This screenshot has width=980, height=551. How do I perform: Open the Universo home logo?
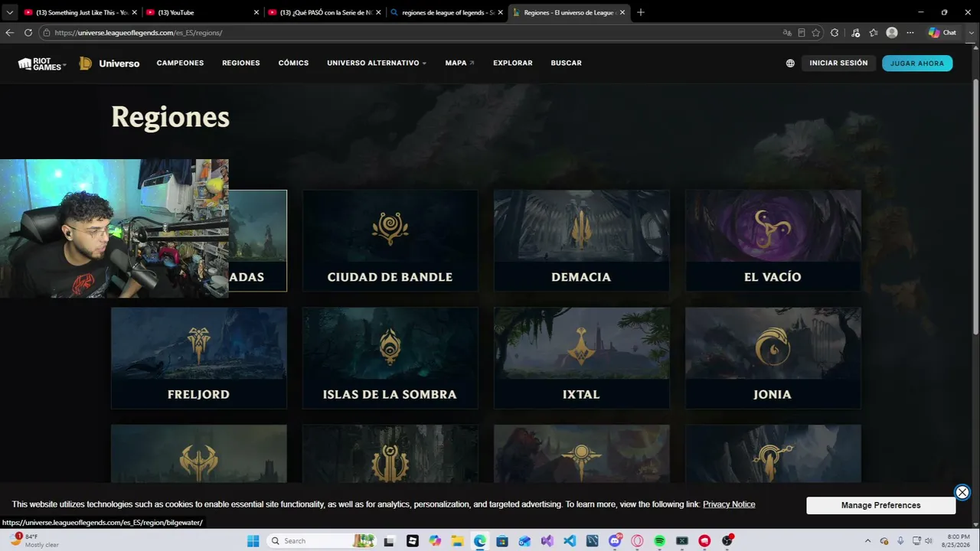coord(109,64)
